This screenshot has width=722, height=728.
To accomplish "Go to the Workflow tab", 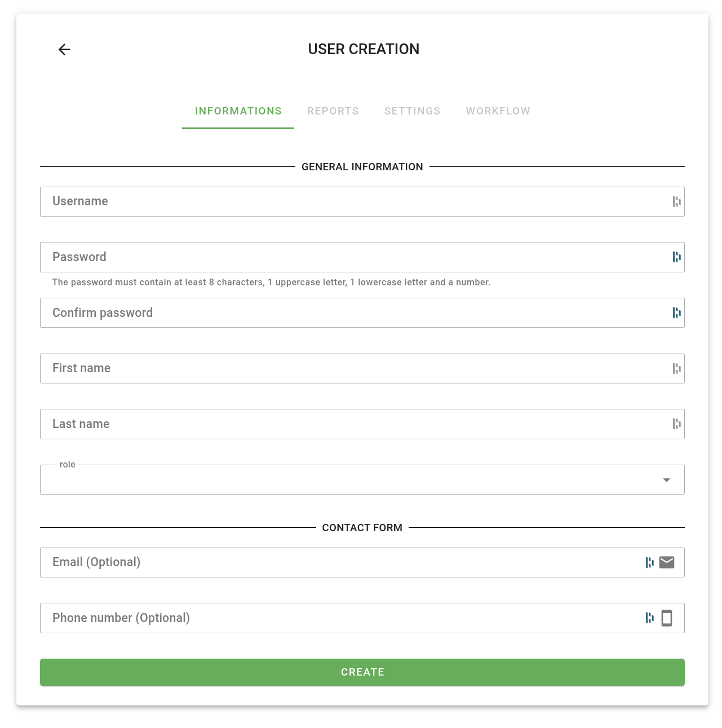I will click(498, 111).
